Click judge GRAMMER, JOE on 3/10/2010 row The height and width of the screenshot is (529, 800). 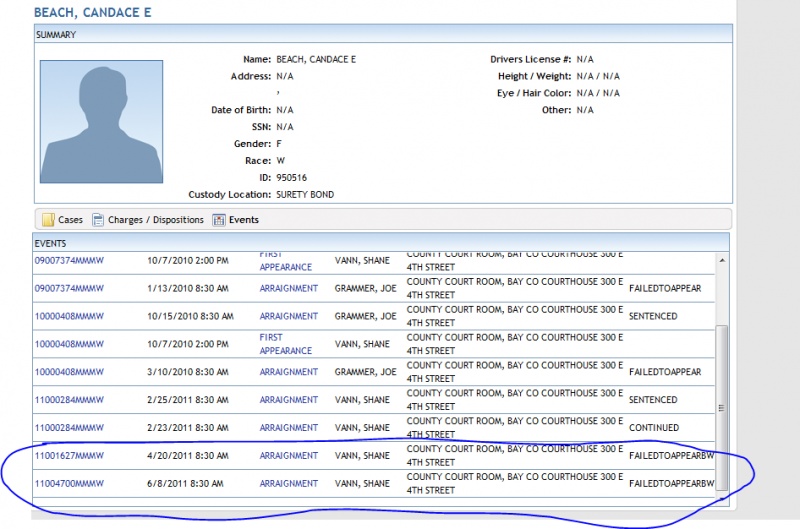pos(365,372)
